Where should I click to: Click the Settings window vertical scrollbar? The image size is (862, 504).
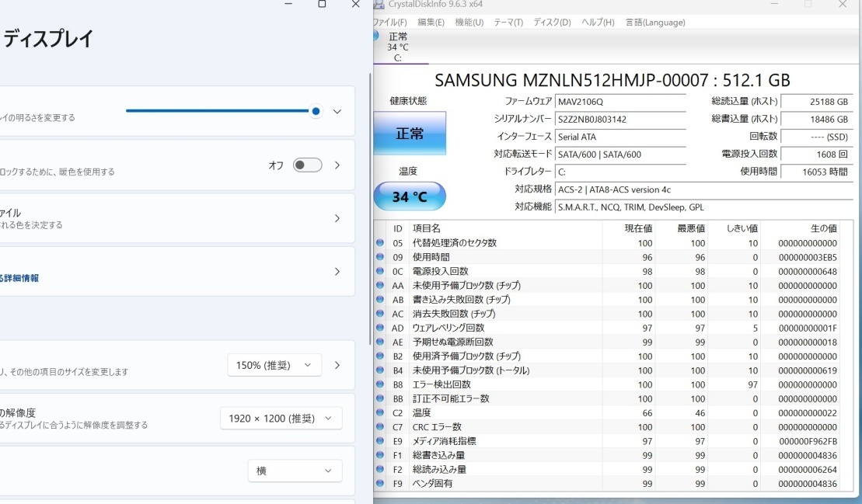(x=370, y=209)
